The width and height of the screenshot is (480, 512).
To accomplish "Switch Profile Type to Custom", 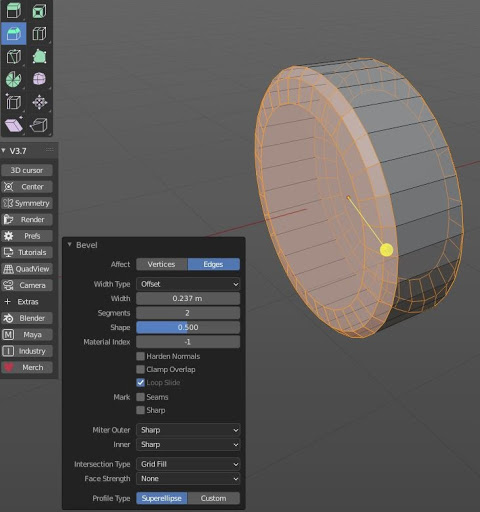I will [x=214, y=498].
